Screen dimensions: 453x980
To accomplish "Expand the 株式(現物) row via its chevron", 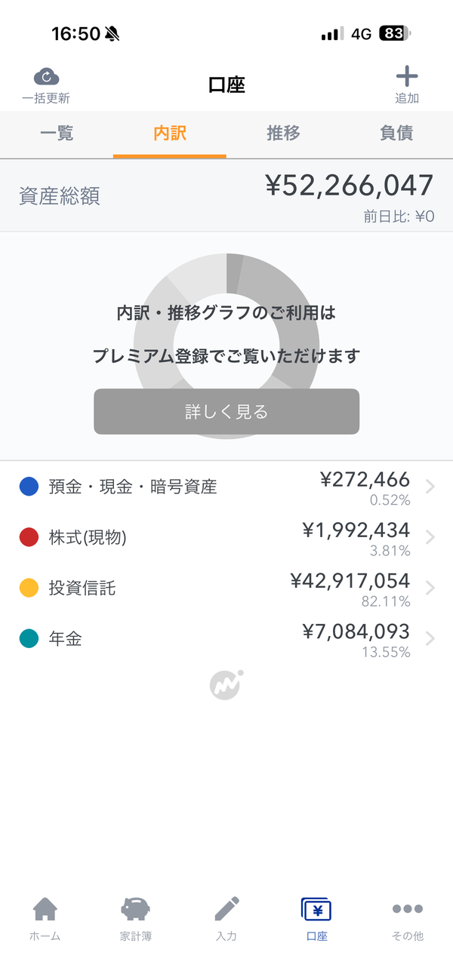I will (429, 537).
